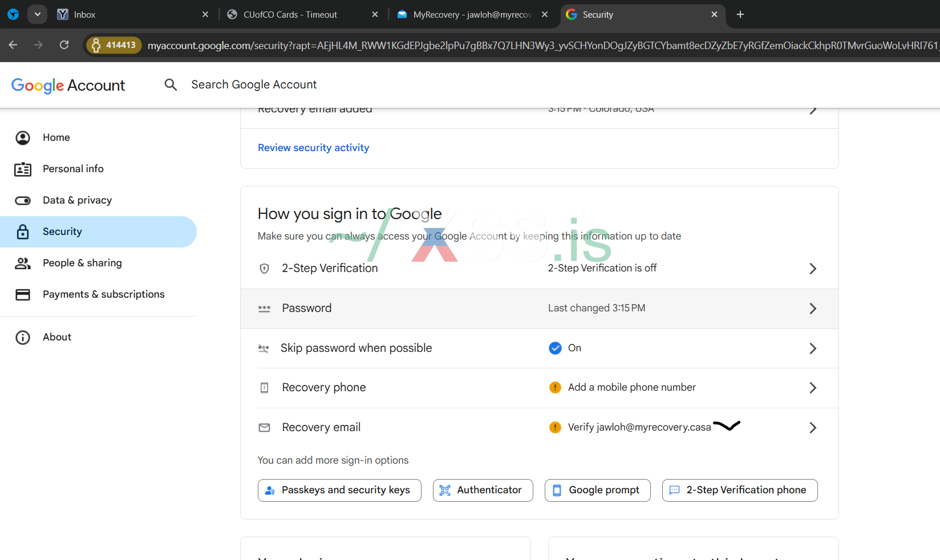This screenshot has height=560, width=940.
Task: Open Skip password when possible setting
Action: [x=356, y=348]
